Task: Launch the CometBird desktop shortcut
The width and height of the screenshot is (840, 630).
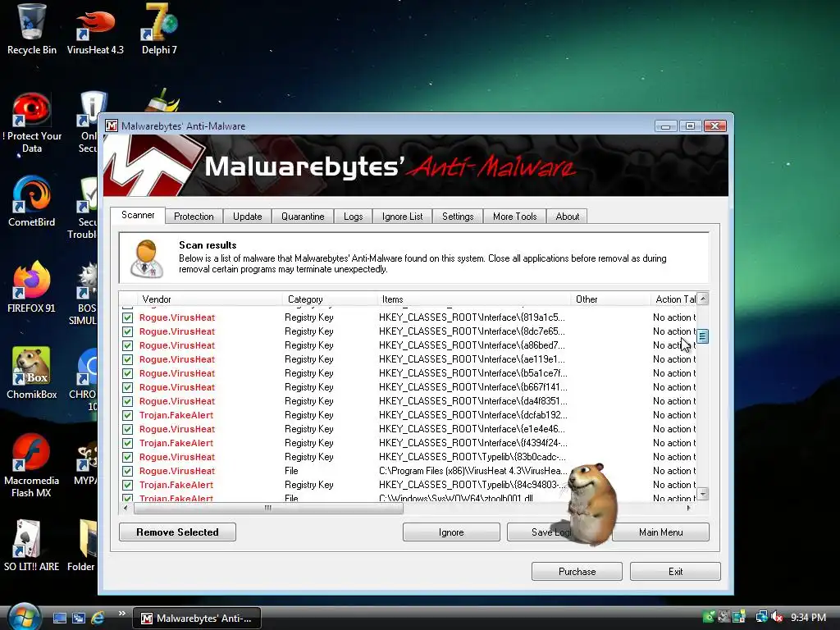Action: coord(32,202)
